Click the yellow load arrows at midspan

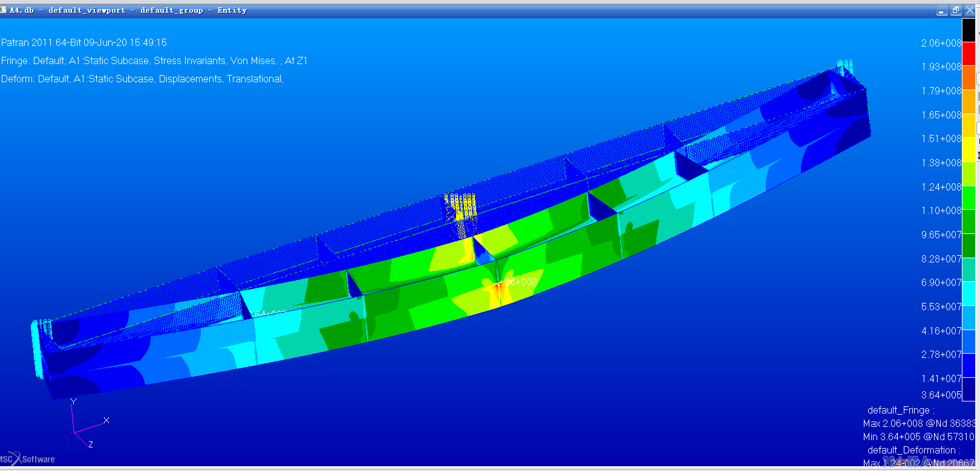(461, 215)
